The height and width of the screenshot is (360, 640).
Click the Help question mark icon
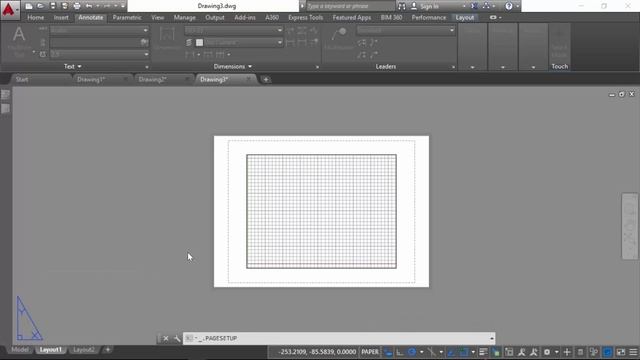(509, 6)
